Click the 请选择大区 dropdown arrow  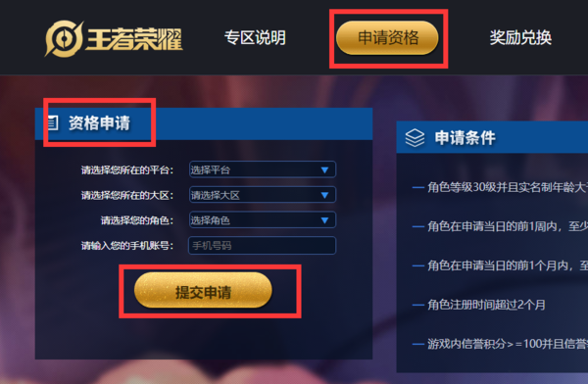pyautogui.click(x=324, y=195)
